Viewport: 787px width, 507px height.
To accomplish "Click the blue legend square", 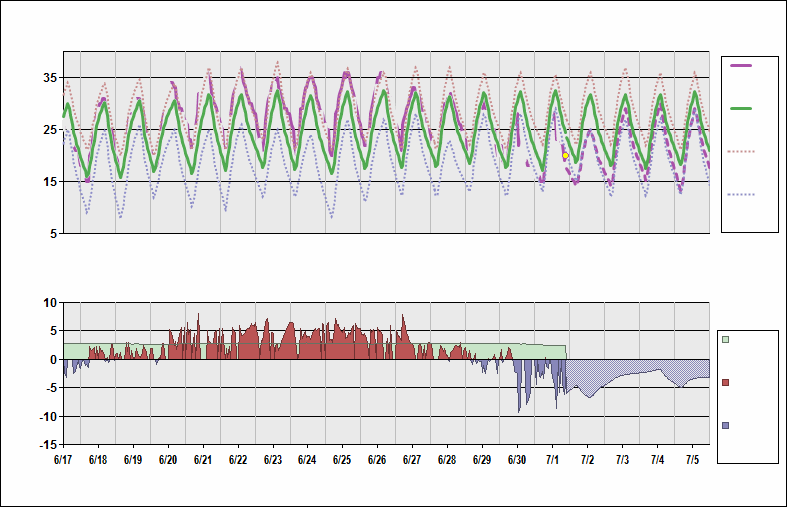I will [x=726, y=425].
